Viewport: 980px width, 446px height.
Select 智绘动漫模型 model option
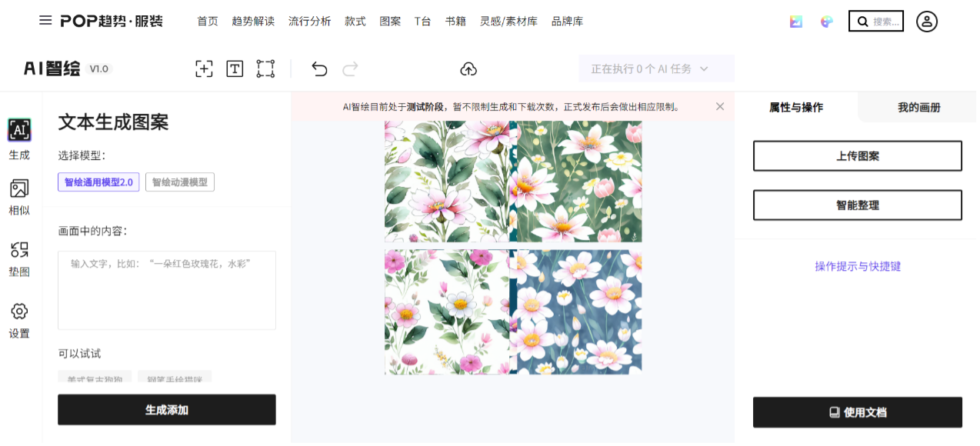click(180, 182)
